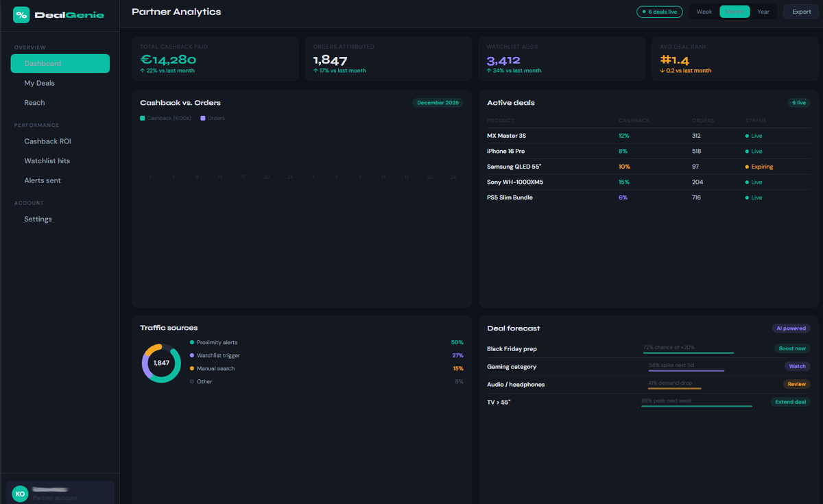Open the Dashboard sidebar item

[60, 64]
